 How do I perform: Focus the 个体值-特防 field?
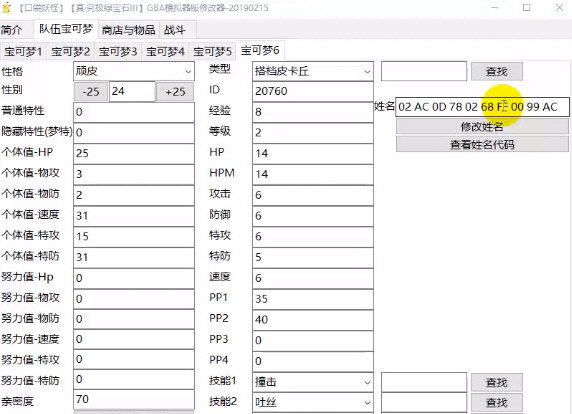[134, 257]
